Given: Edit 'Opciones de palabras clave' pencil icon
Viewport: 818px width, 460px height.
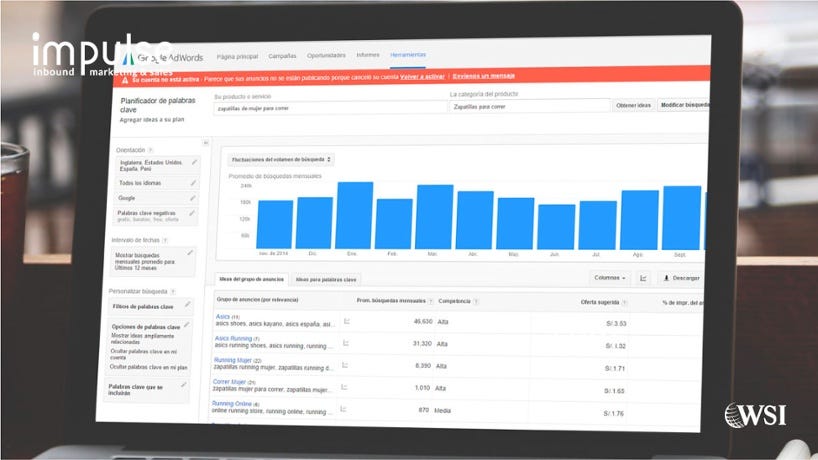Looking at the screenshot, I should coord(186,325).
